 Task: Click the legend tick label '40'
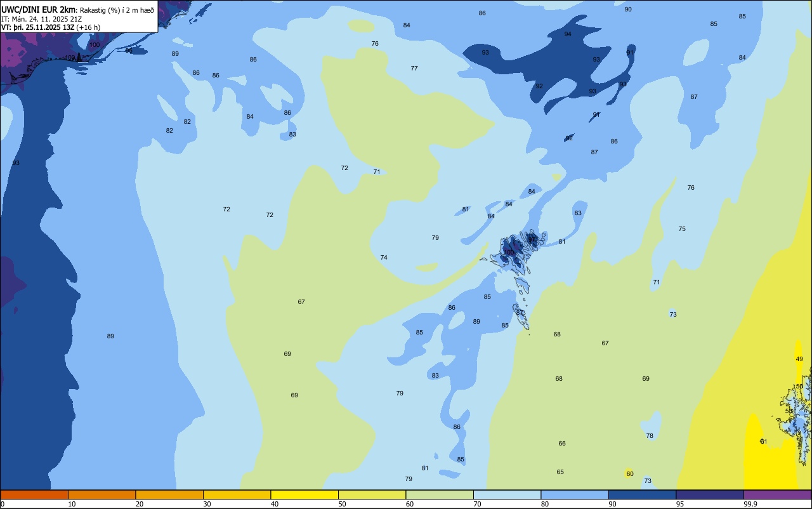275,504
